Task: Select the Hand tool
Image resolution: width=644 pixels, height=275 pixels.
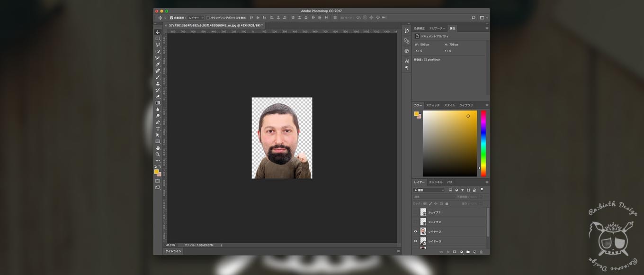Action: tap(158, 148)
